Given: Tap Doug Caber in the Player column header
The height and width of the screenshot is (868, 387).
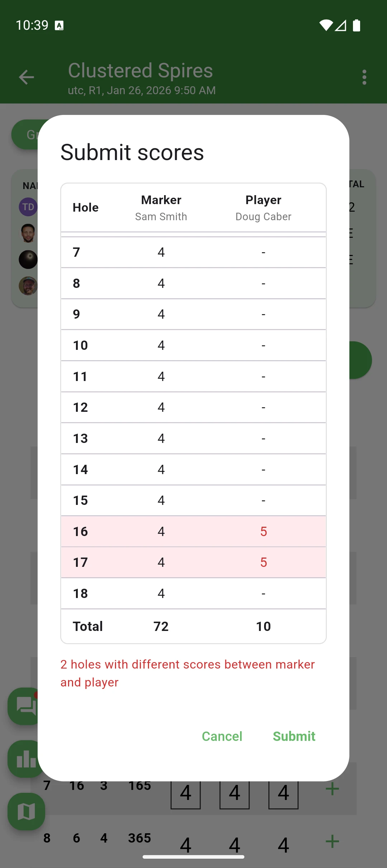Looking at the screenshot, I should [263, 216].
